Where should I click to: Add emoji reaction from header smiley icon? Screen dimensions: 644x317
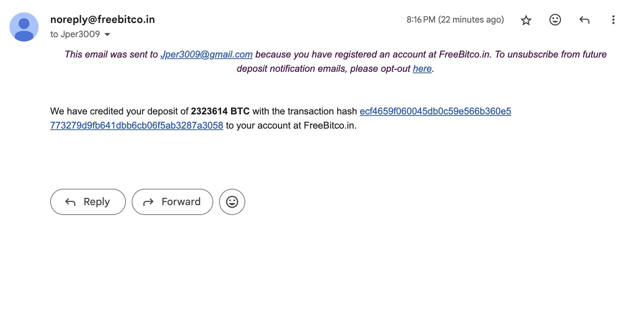555,20
